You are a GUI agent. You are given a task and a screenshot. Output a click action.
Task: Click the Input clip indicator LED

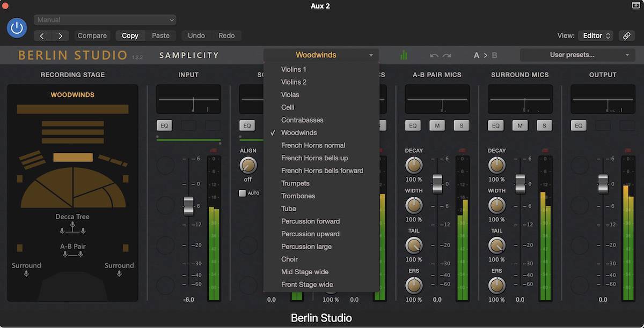pos(214,151)
